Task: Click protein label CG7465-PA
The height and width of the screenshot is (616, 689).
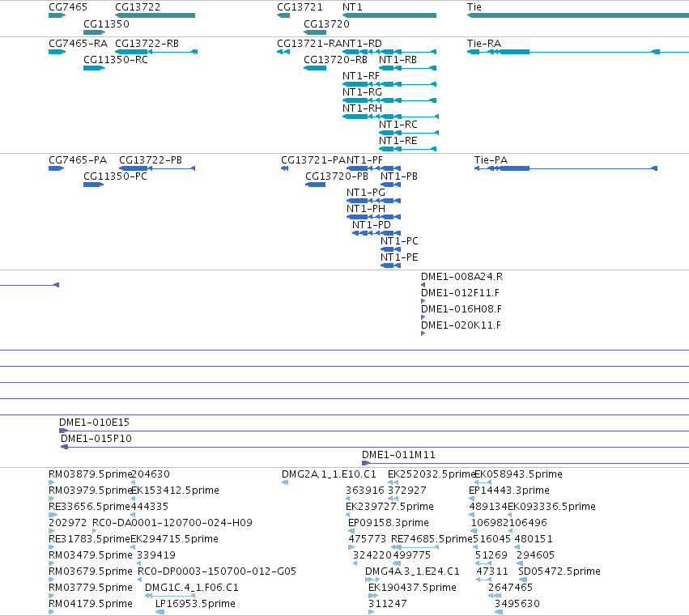Action: click(78, 160)
